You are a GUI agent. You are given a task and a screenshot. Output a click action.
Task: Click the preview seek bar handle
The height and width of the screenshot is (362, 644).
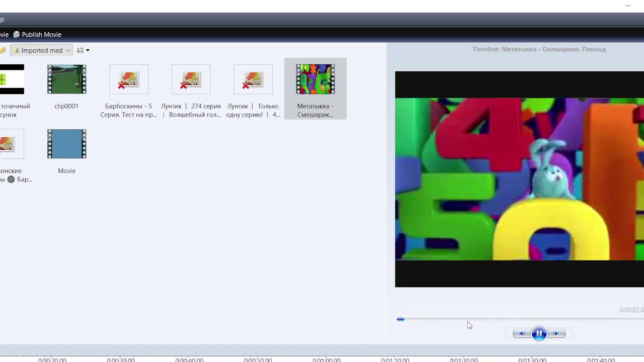pos(400,319)
